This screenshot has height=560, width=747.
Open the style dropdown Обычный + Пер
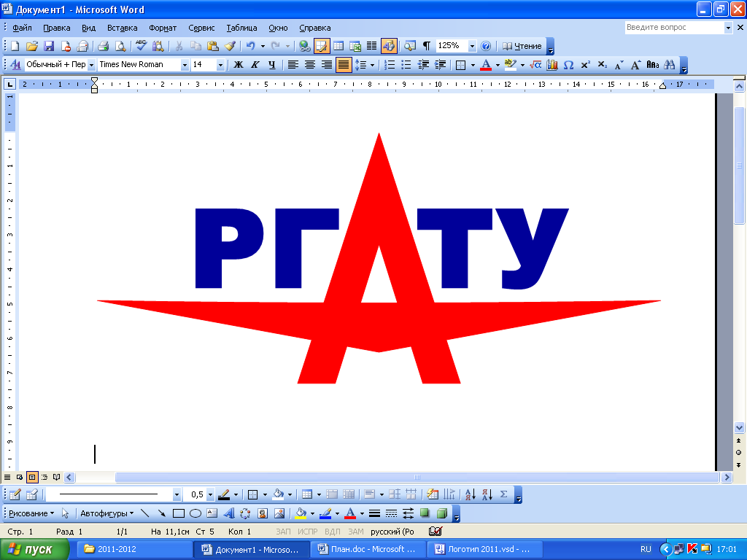pyautogui.click(x=91, y=65)
